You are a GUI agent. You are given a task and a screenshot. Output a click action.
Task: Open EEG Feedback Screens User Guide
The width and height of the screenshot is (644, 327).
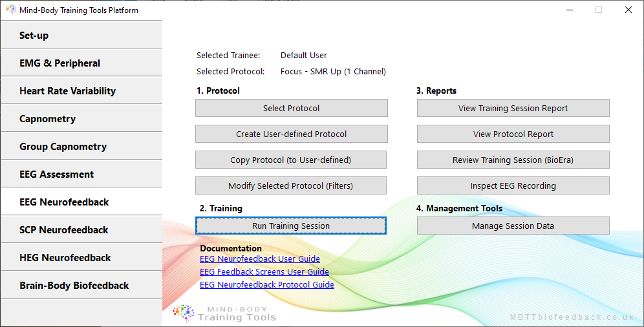[x=264, y=271]
